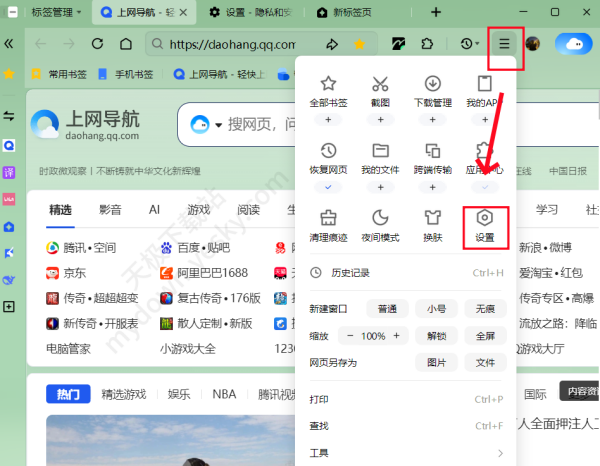Open 下载管理 download manager
Image resolution: width=600 pixels, height=466 pixels.
(x=432, y=90)
